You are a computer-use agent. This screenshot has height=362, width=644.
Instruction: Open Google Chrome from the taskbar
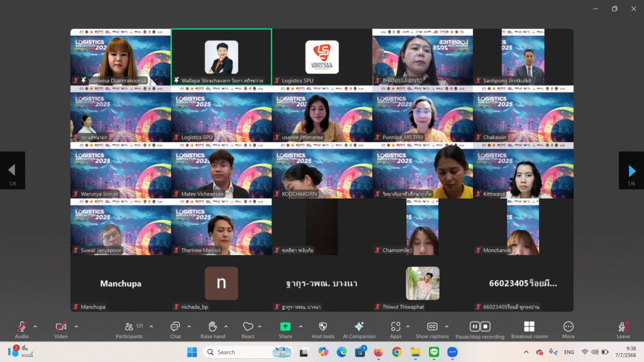point(397,352)
